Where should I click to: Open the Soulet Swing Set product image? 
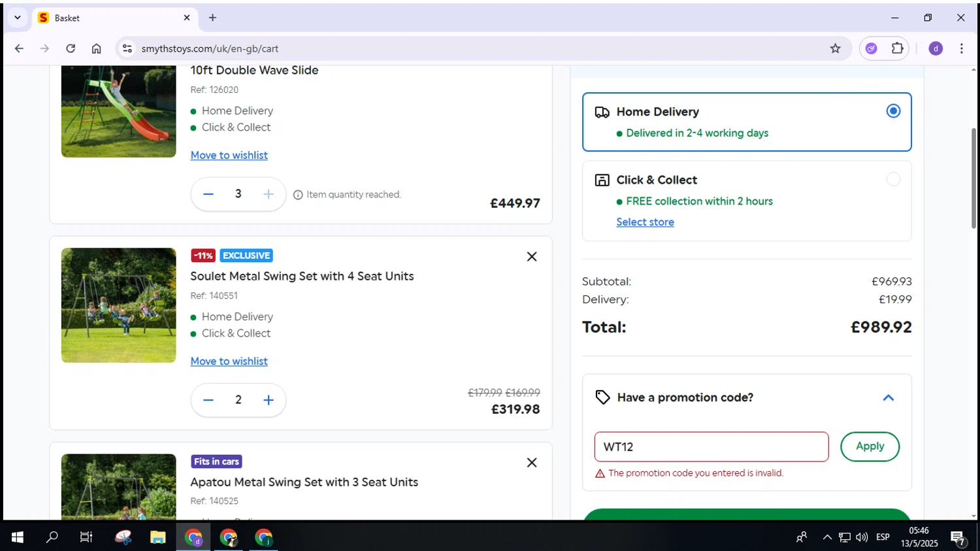coord(118,305)
